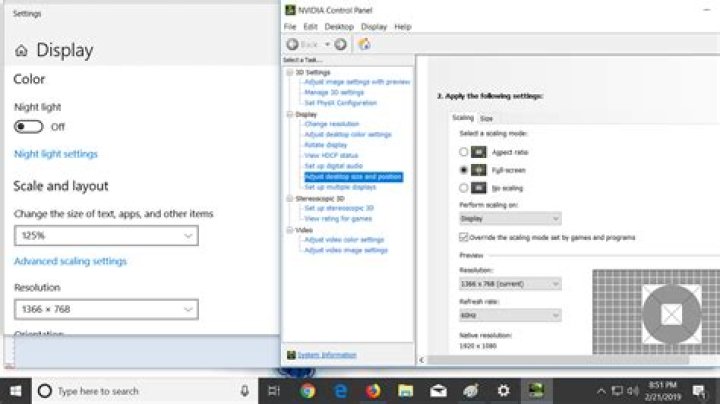Open the Back history dropdown arrow
The height and width of the screenshot is (404, 720).
(327, 45)
